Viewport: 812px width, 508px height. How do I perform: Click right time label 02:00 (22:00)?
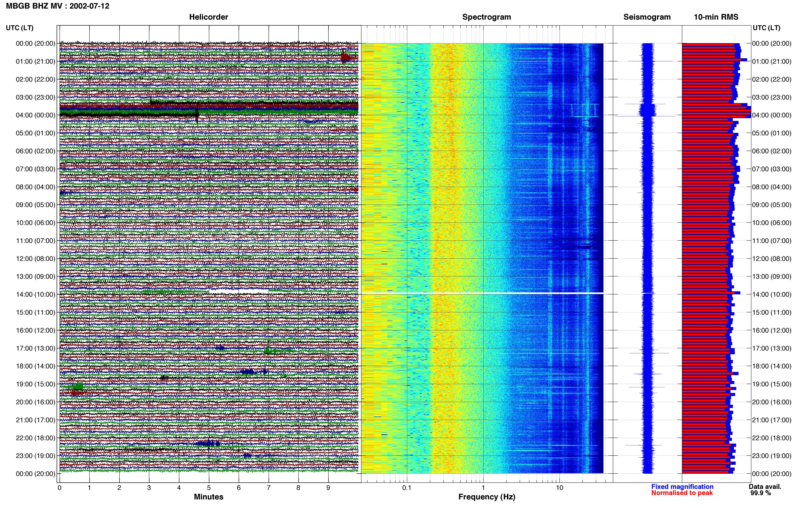point(772,79)
